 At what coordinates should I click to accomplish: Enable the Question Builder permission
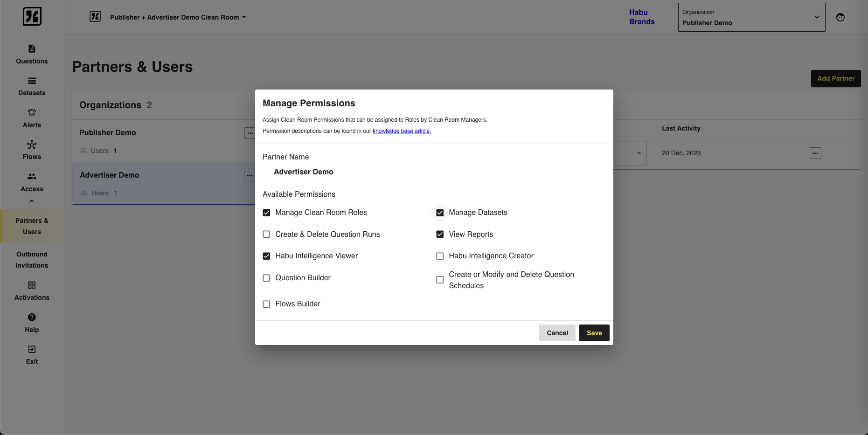[266, 278]
